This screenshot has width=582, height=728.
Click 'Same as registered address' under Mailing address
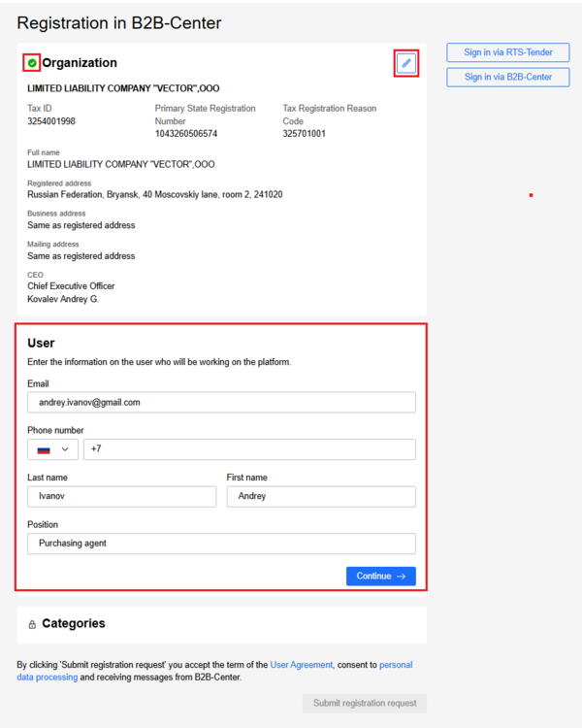pos(81,256)
